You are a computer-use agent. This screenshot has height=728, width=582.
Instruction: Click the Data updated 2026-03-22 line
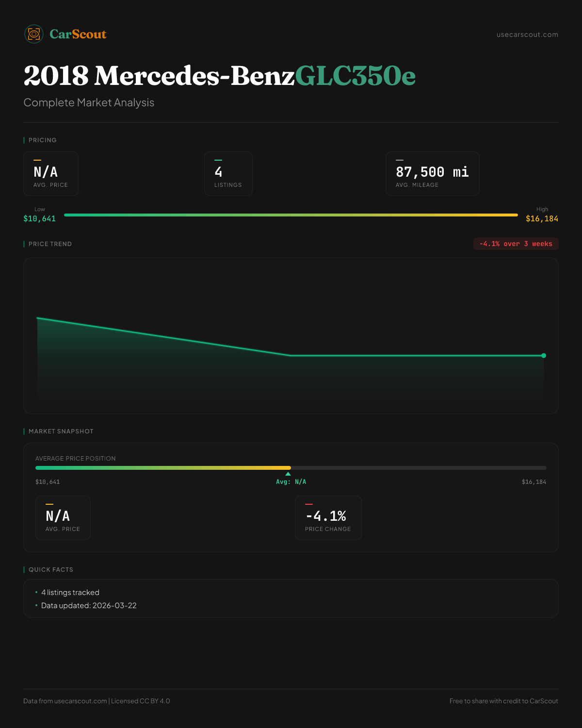coord(89,606)
